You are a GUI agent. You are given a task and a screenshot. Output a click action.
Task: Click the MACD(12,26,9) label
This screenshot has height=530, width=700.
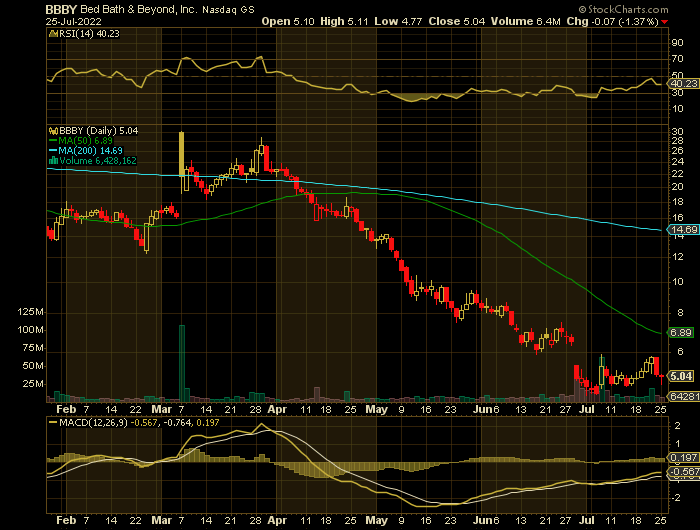(93, 422)
